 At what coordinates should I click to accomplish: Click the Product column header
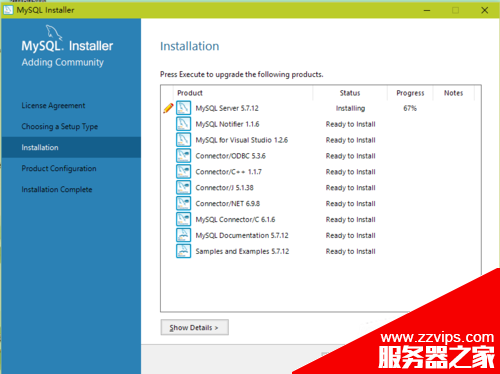(x=190, y=93)
